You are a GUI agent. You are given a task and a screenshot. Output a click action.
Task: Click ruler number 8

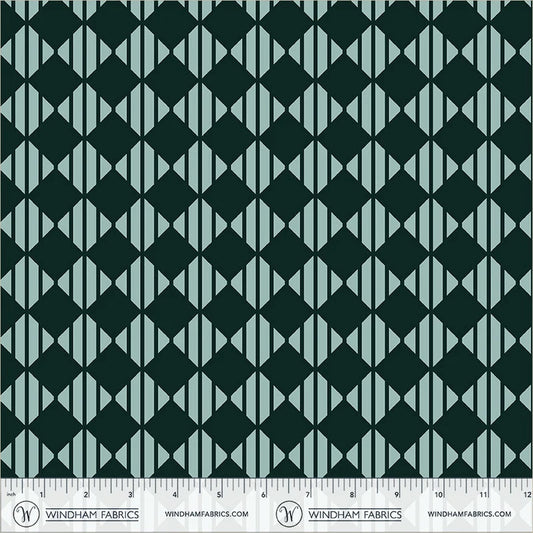click(x=352, y=495)
